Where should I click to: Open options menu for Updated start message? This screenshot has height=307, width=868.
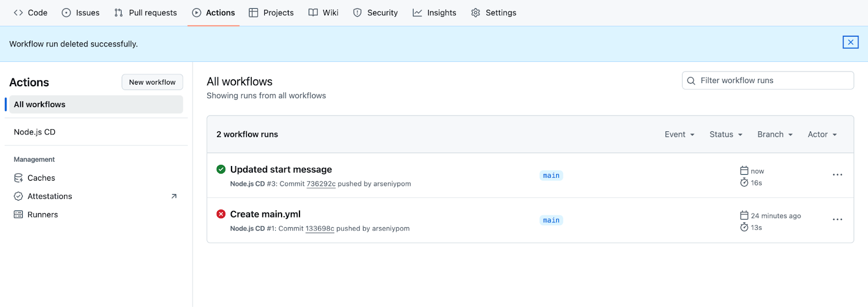[838, 175]
